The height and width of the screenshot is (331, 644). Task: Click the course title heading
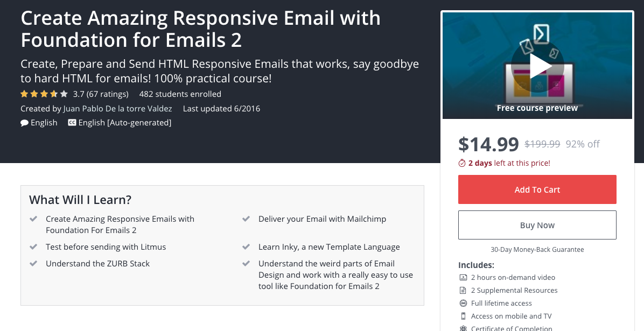(200, 29)
